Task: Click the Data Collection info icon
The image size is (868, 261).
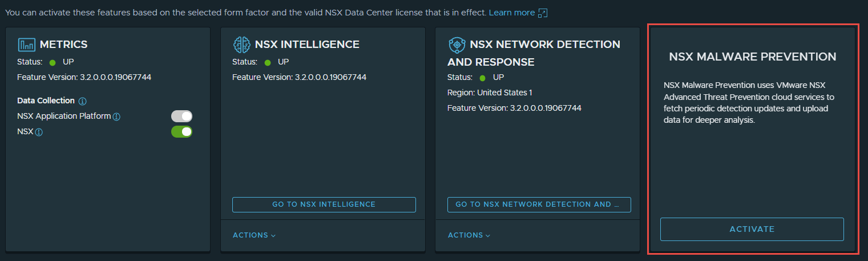Action: [x=82, y=101]
